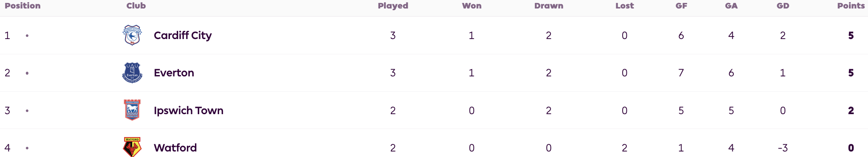Click the Cardiff City club crest

pos(132,35)
